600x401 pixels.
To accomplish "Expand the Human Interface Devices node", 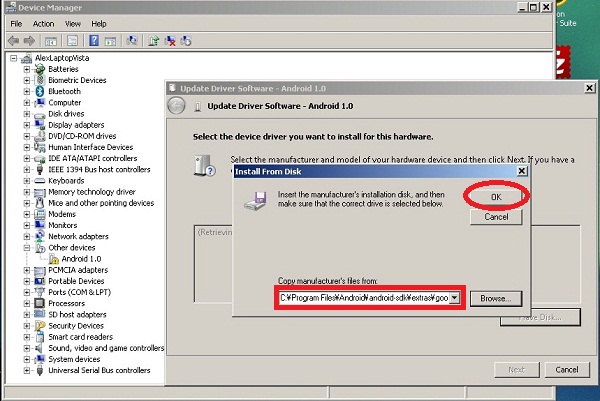I will click(26, 147).
